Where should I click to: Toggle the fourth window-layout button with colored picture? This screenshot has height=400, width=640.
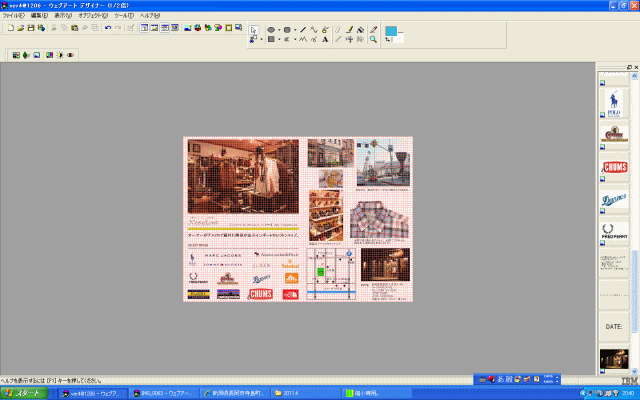[x=175, y=28]
